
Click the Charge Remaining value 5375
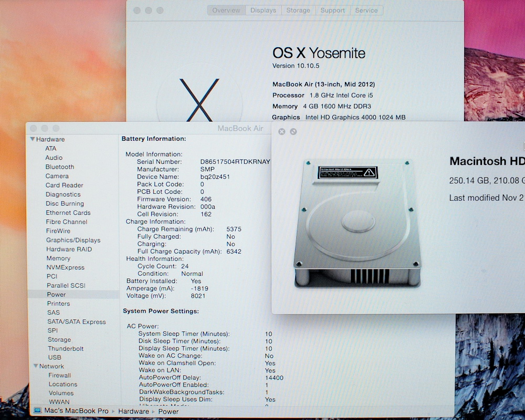[234, 229]
